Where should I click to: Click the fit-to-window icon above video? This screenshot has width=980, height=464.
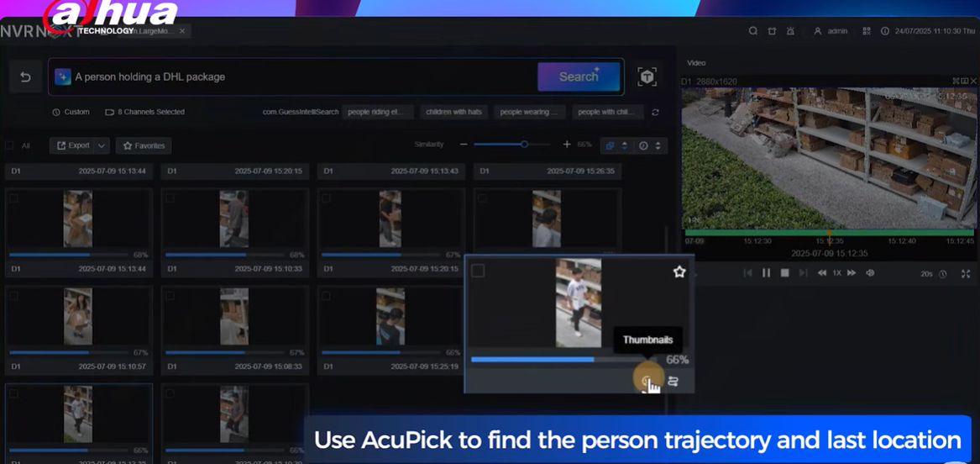click(956, 81)
